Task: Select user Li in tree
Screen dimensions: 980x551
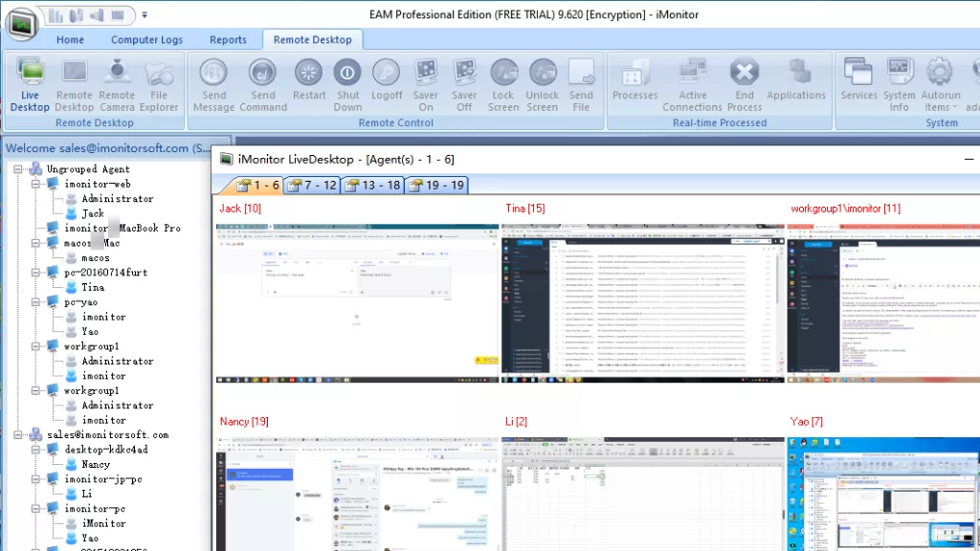Action: pos(86,494)
